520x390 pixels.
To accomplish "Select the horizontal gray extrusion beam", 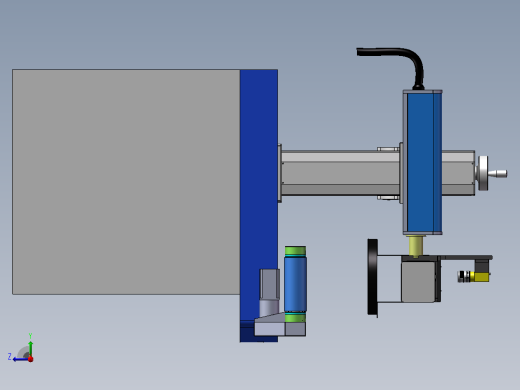I will tap(340, 173).
